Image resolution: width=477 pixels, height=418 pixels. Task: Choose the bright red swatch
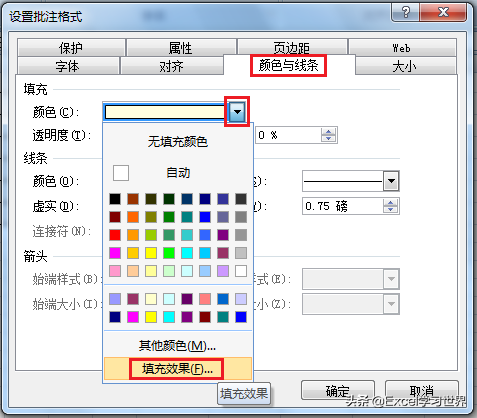(x=115, y=235)
